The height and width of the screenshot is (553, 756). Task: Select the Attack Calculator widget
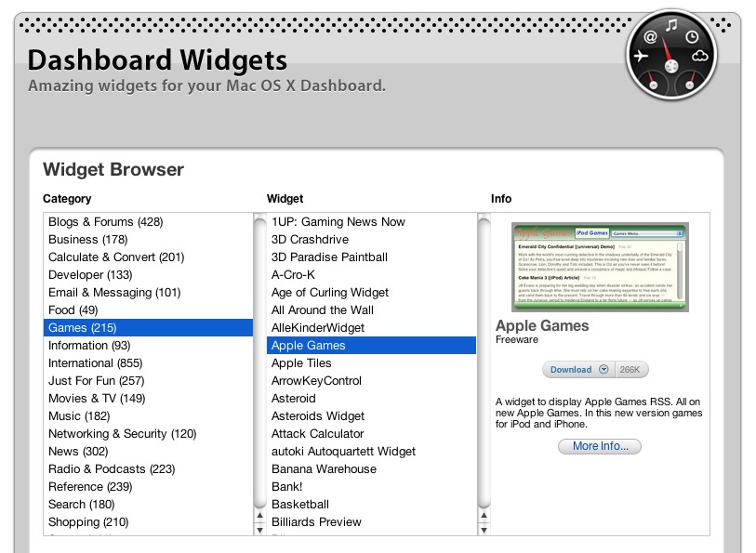click(371, 433)
